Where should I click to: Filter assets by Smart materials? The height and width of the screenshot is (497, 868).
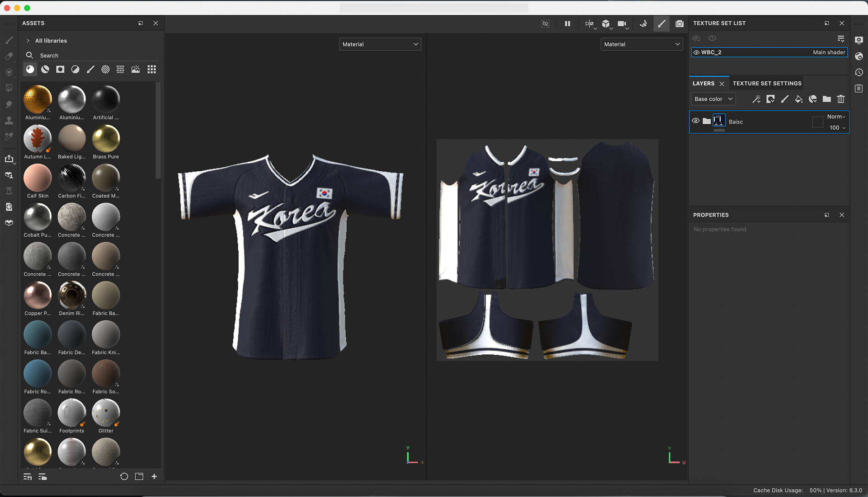(45, 69)
